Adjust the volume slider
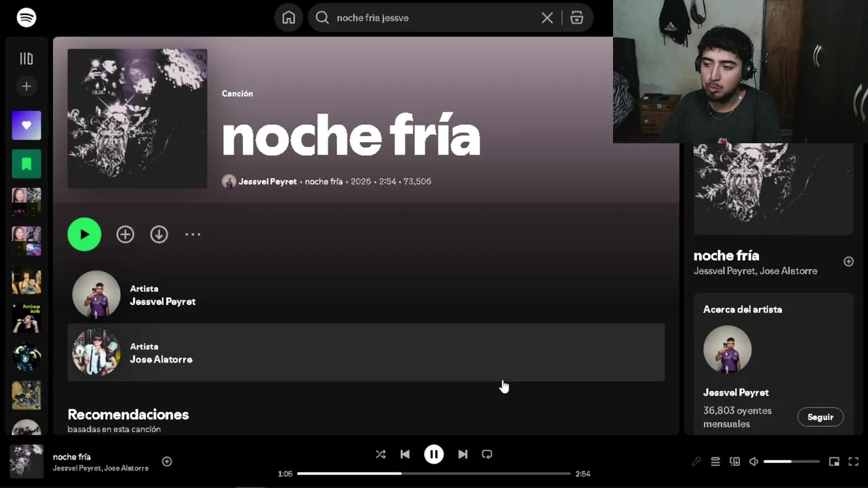Screen dimensions: 868x488 pos(791,462)
